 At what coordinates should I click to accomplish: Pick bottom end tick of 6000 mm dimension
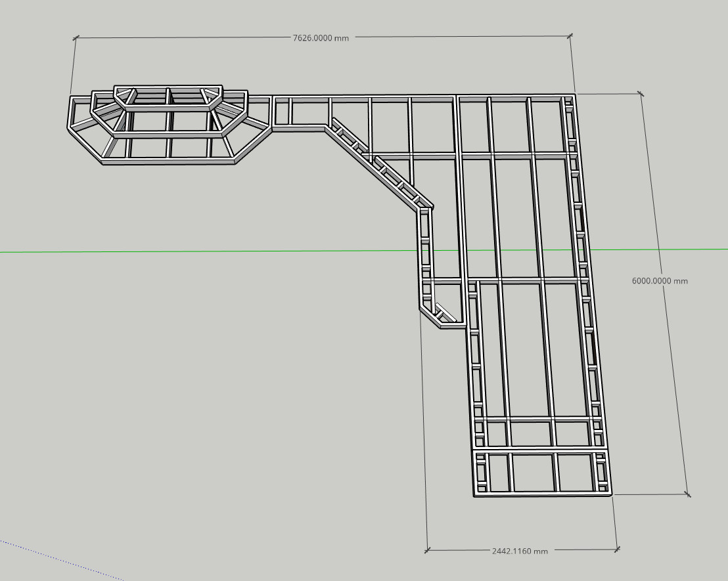coord(688,494)
